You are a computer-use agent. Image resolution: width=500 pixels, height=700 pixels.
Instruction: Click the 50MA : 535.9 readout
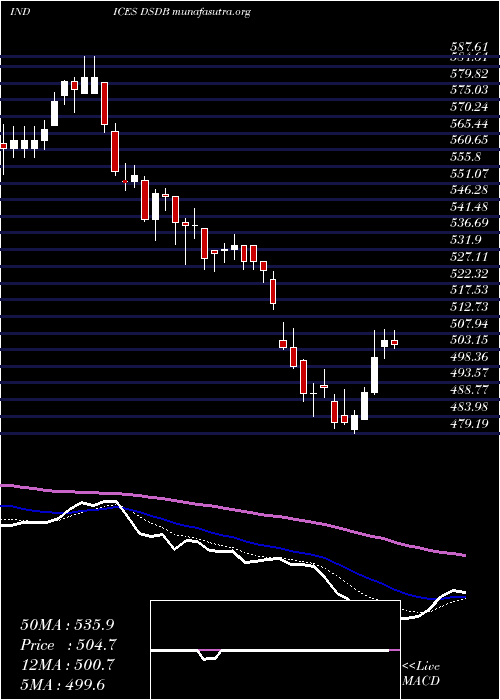pos(66,625)
